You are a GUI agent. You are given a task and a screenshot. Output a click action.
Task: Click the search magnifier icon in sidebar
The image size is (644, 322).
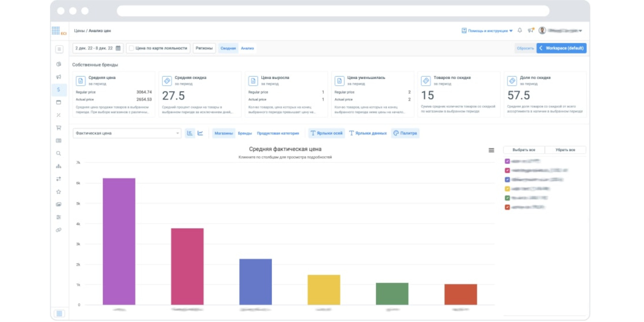click(59, 154)
